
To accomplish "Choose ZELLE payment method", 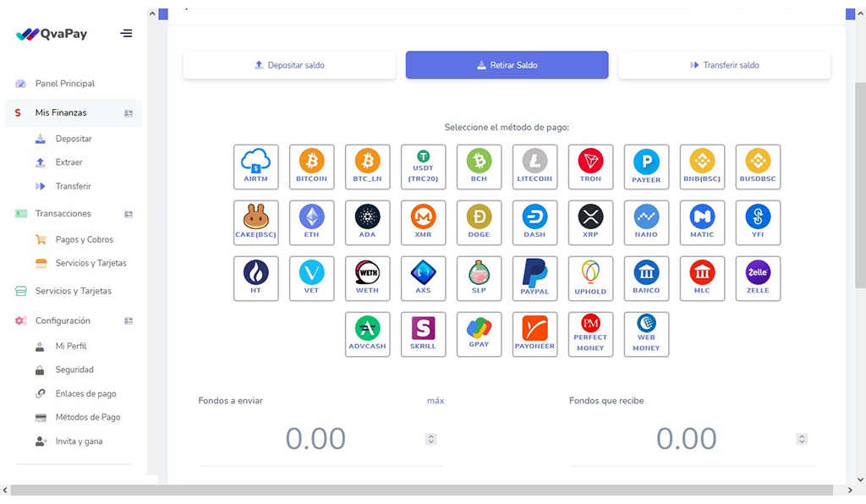I will pyautogui.click(x=758, y=278).
